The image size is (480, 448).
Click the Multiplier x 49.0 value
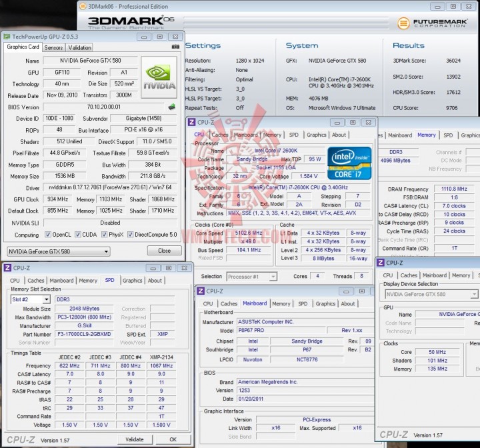(249, 241)
